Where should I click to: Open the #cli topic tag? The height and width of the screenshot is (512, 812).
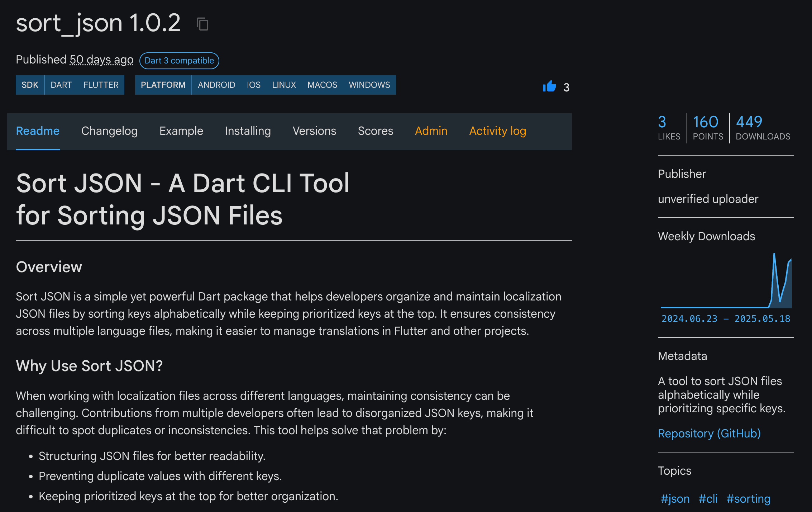(708, 499)
